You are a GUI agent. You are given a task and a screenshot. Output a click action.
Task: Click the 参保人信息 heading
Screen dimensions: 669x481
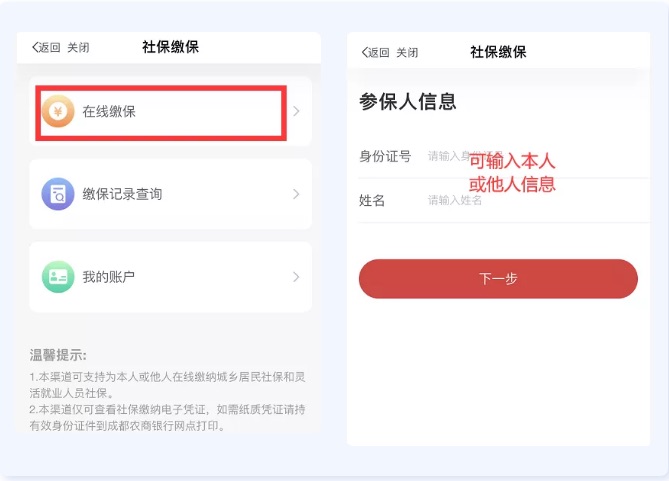tap(407, 102)
